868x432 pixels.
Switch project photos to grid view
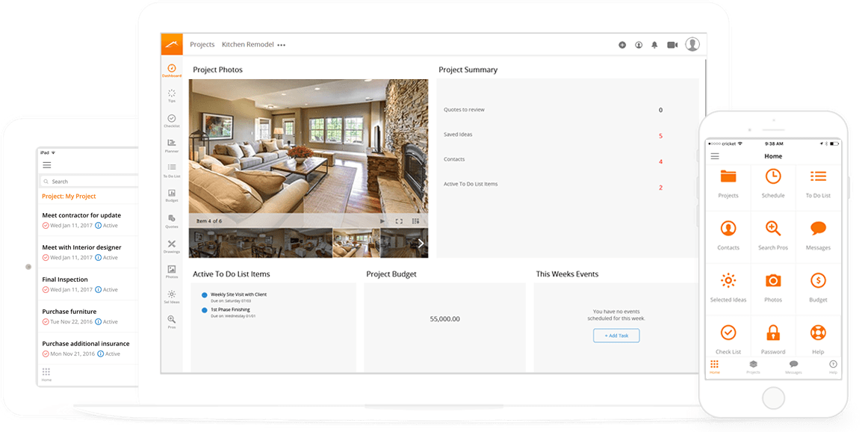coord(415,221)
